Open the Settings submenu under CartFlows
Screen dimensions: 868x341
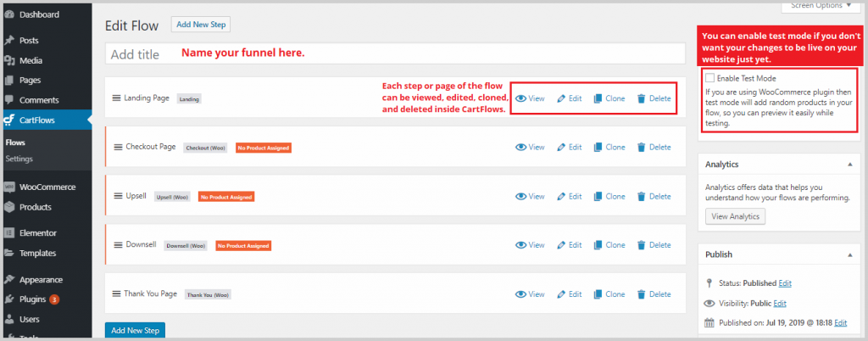pyautogui.click(x=19, y=159)
